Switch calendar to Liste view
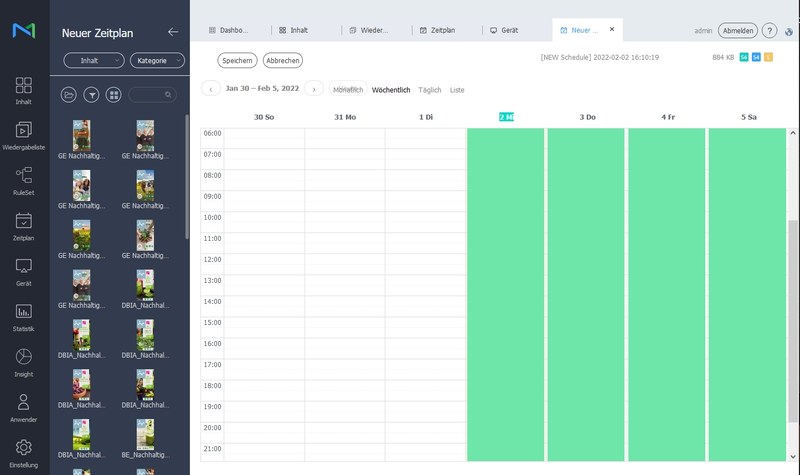The width and height of the screenshot is (800, 475). tap(457, 90)
